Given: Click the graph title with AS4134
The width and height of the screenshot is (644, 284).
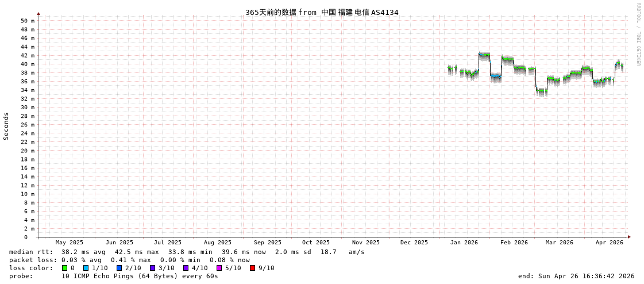Looking at the screenshot, I should click(x=322, y=12).
